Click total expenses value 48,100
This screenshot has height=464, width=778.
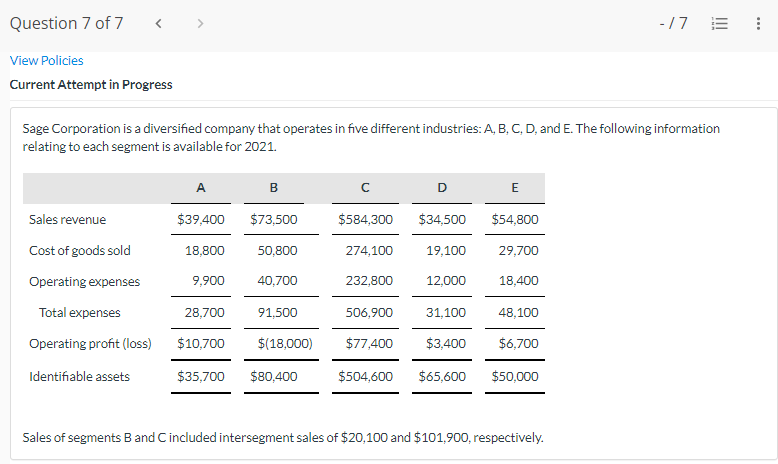point(519,313)
